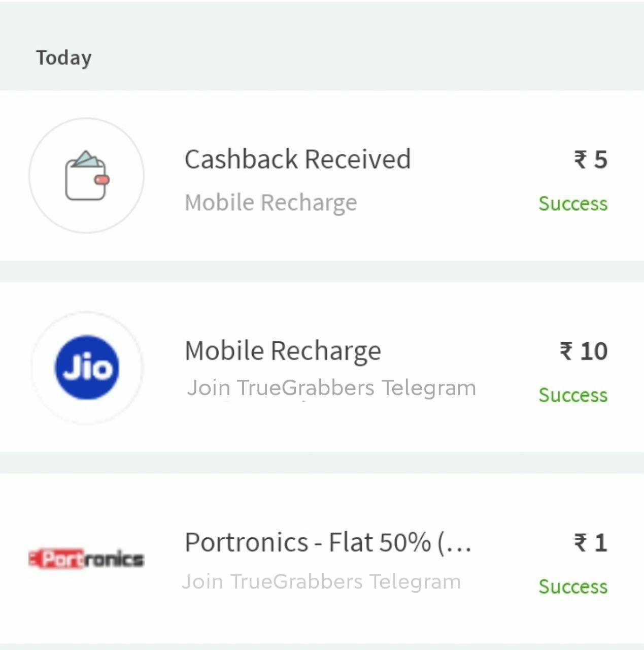
Task: Tap Success status under ₹ 10
Action: pos(573,395)
